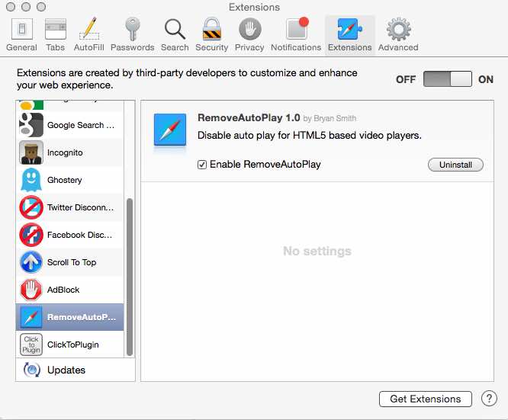508x420 pixels.
Task: Click the OFF label beside the switch
Action: coord(406,79)
